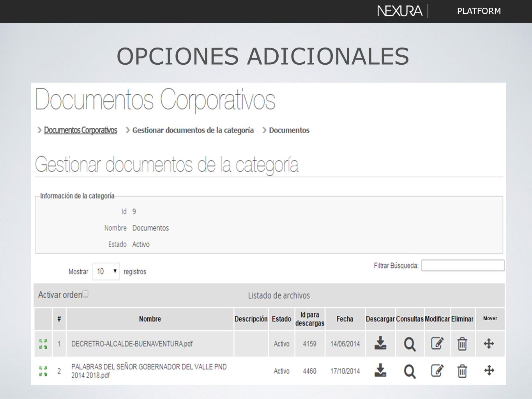Download DECRETRO-ALCALDE-BUENAVENTURA.pdf using its Descargar icon
This screenshot has width=532, height=399.
click(380, 343)
